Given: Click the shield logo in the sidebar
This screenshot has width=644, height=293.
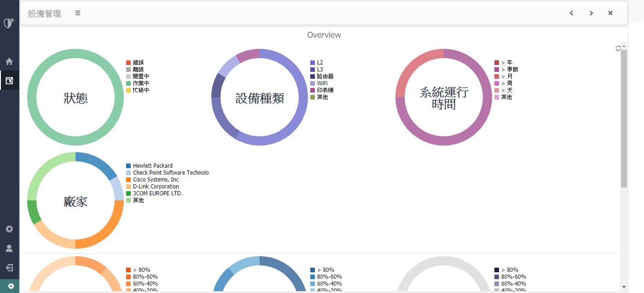Looking at the screenshot, I should (9, 23).
